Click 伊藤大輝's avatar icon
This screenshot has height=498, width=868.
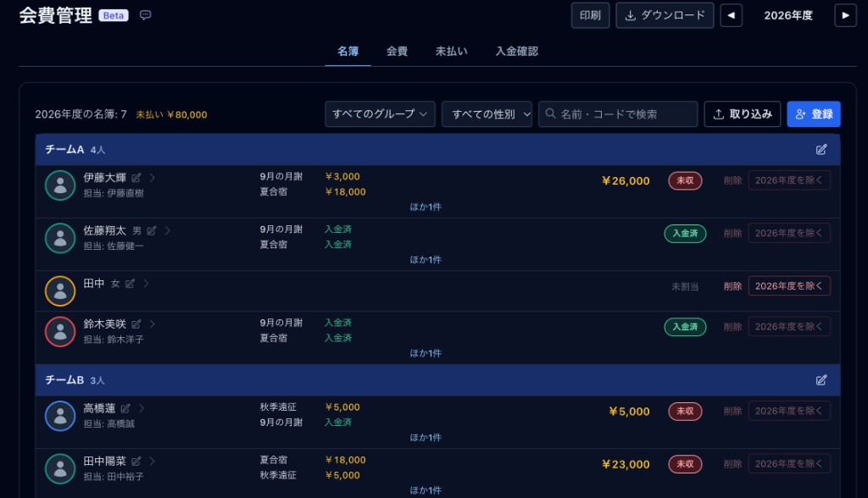tap(60, 185)
